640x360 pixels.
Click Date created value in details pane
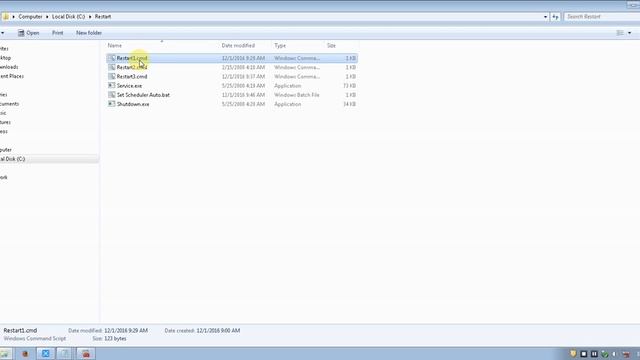click(x=218, y=331)
